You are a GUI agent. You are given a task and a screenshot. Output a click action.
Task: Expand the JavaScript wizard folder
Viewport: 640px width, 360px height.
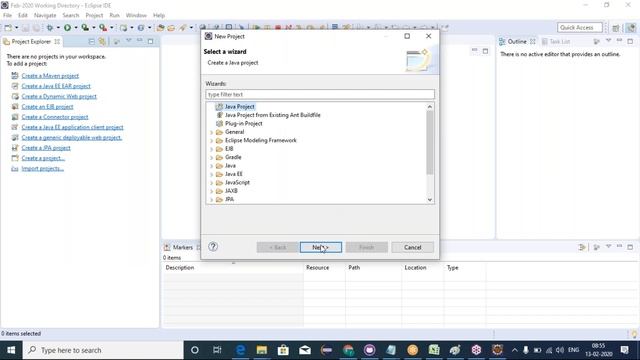tap(211, 183)
